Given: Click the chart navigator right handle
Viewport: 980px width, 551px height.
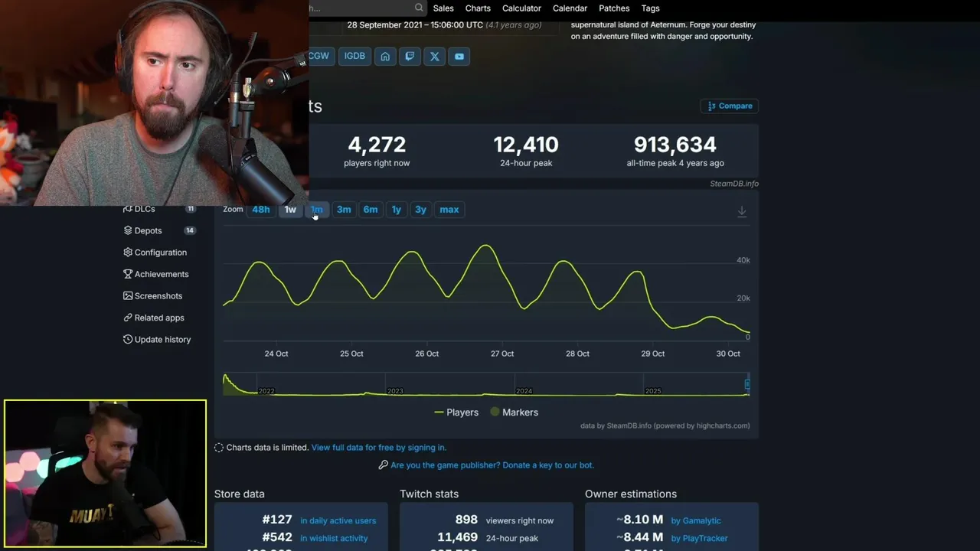Looking at the screenshot, I should click(x=747, y=384).
